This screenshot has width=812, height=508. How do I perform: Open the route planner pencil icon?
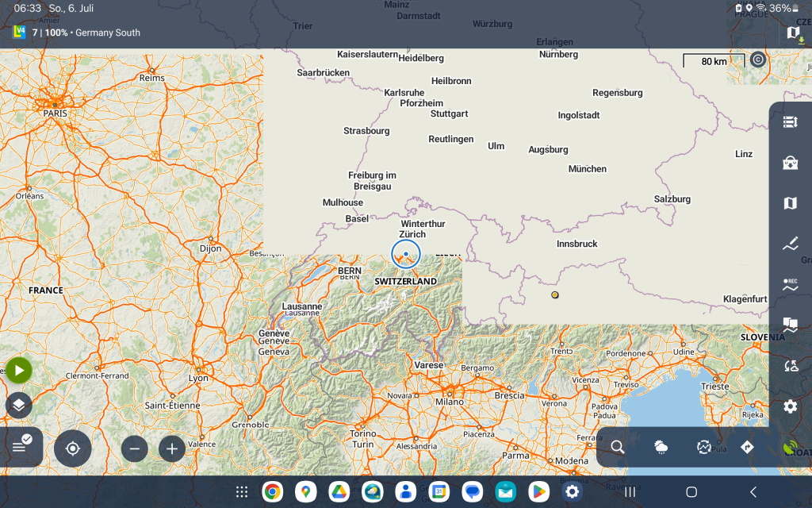[790, 244]
